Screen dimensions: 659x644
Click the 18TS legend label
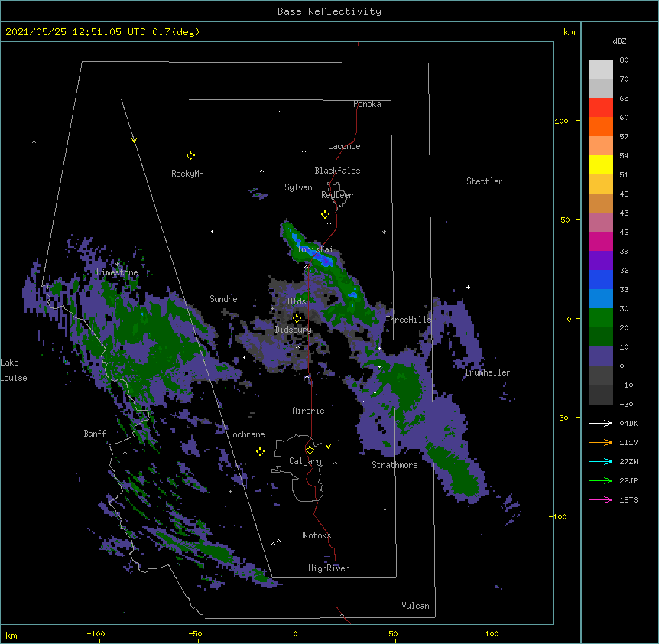628,499
